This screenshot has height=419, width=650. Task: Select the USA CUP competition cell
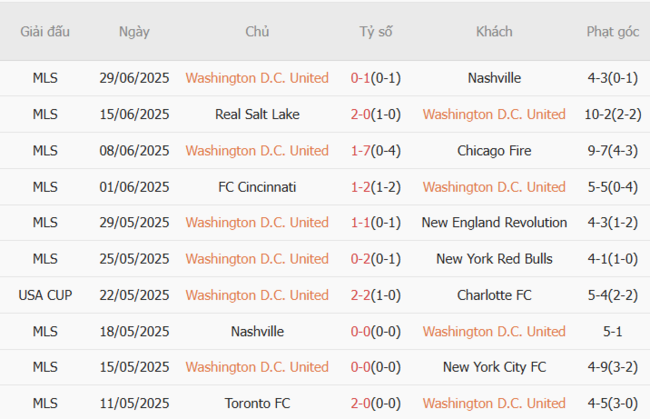pyautogui.click(x=45, y=295)
